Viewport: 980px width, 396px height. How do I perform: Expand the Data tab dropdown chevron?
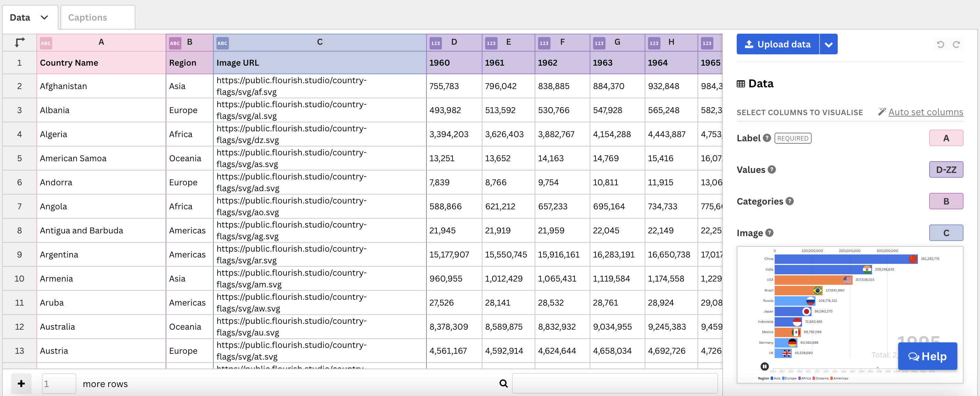(x=45, y=18)
